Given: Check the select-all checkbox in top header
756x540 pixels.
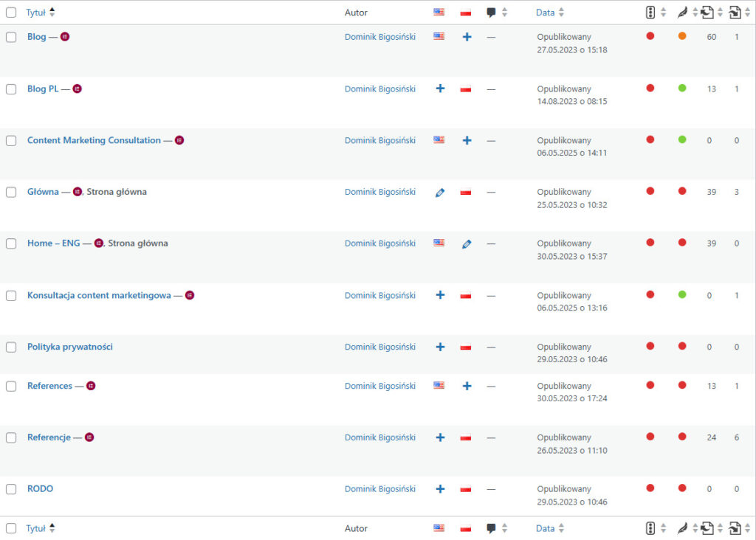Looking at the screenshot, I should 11,13.
